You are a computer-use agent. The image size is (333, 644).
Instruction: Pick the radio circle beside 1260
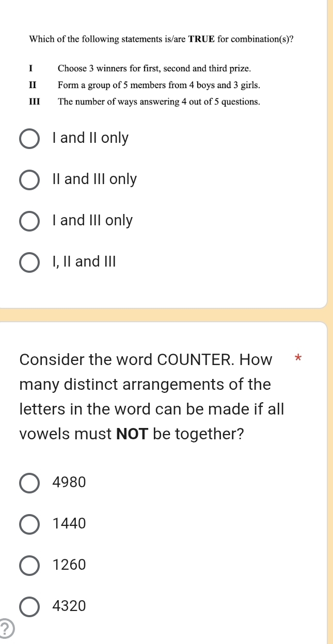(x=29, y=566)
